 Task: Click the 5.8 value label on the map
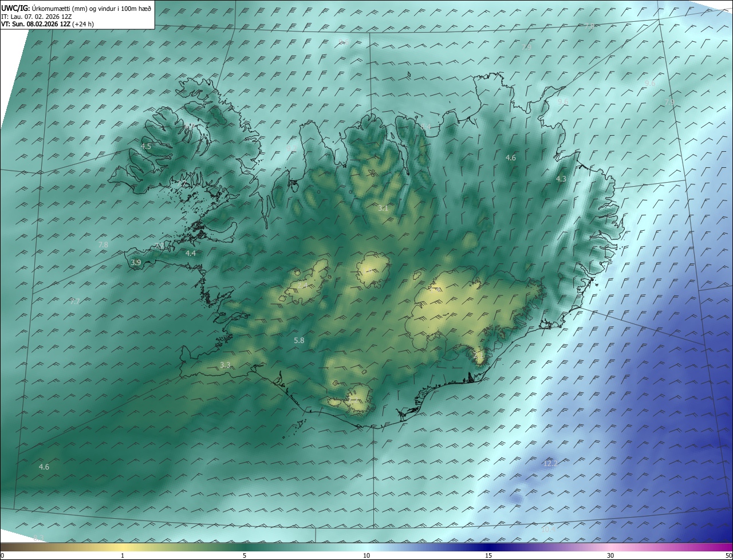pos(299,341)
